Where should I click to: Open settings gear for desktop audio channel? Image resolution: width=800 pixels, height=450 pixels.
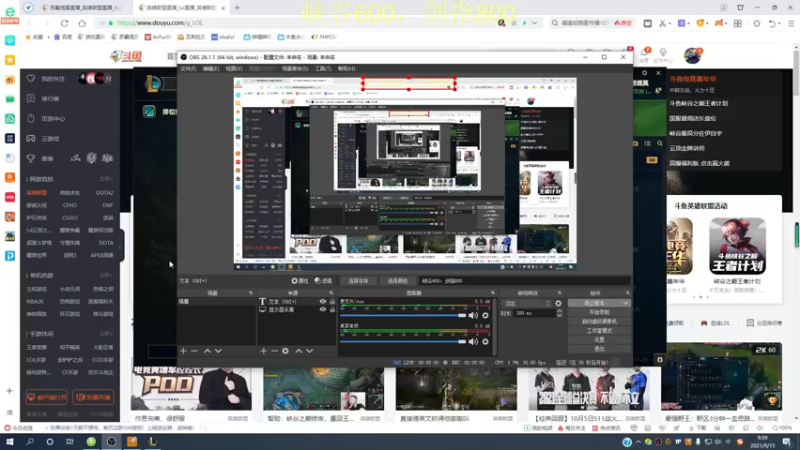click(x=485, y=341)
